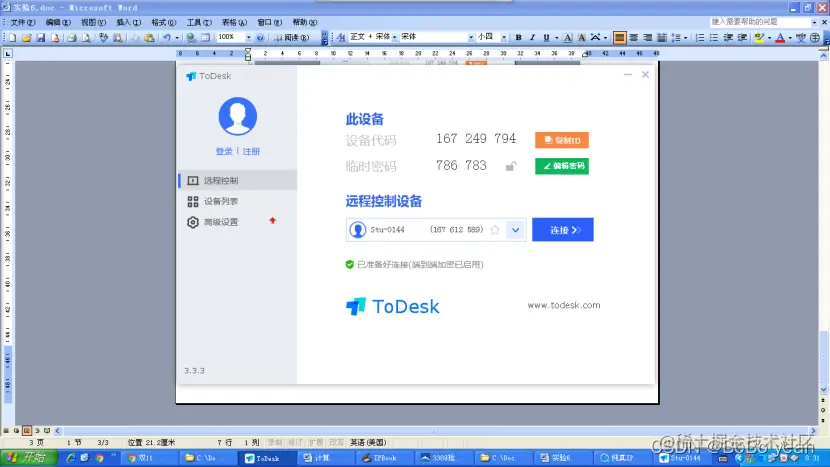The width and height of the screenshot is (830, 467).
Task: Click the enclosed characters (circled 字) icon
Action: 815,38
